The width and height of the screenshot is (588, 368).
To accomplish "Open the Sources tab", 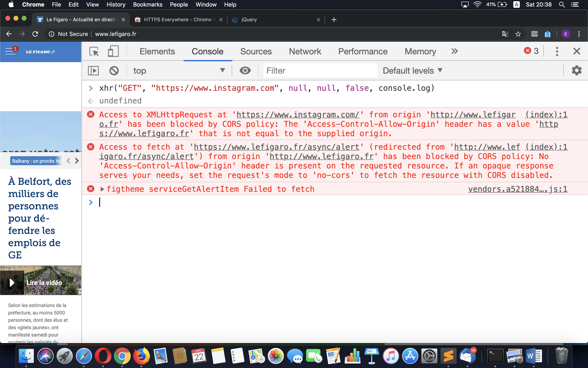I will pyautogui.click(x=256, y=51).
